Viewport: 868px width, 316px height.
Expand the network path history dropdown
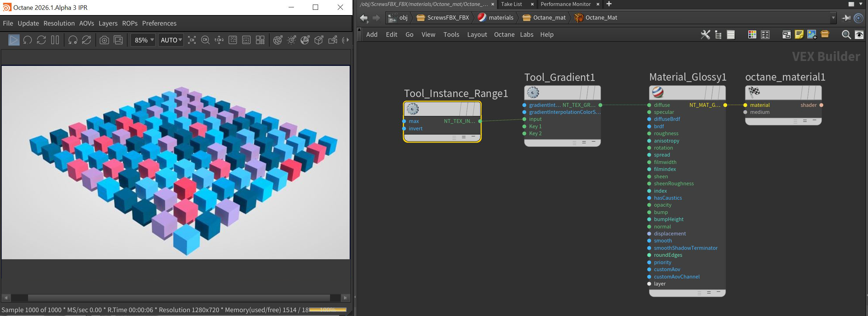click(833, 18)
